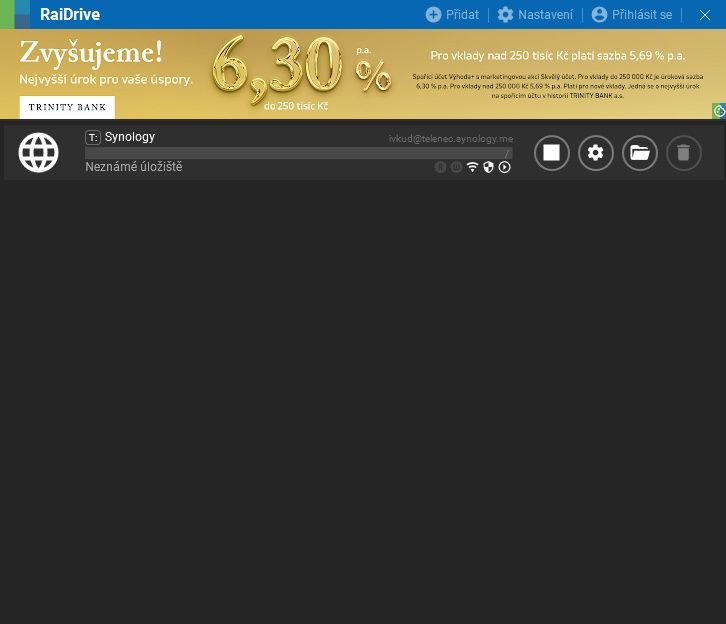Screen dimensions: 726x624
Task: Click the globe icon of the Synology drive
Action: (x=39, y=153)
